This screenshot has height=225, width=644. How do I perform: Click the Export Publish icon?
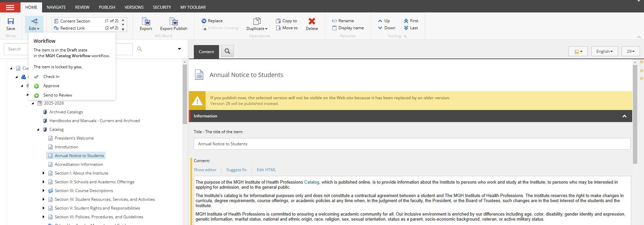[x=174, y=22]
